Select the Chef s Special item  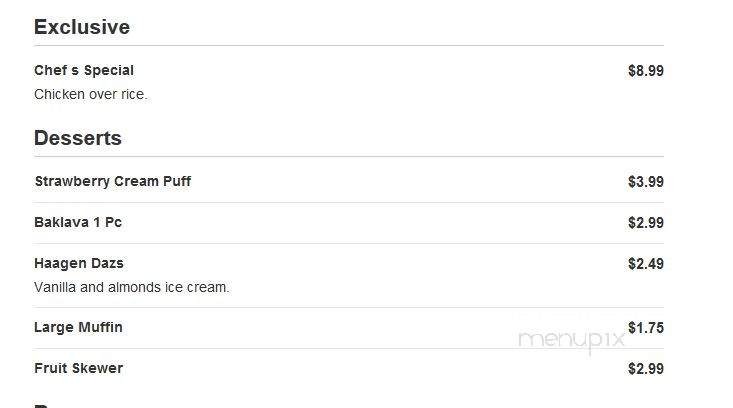click(x=84, y=70)
